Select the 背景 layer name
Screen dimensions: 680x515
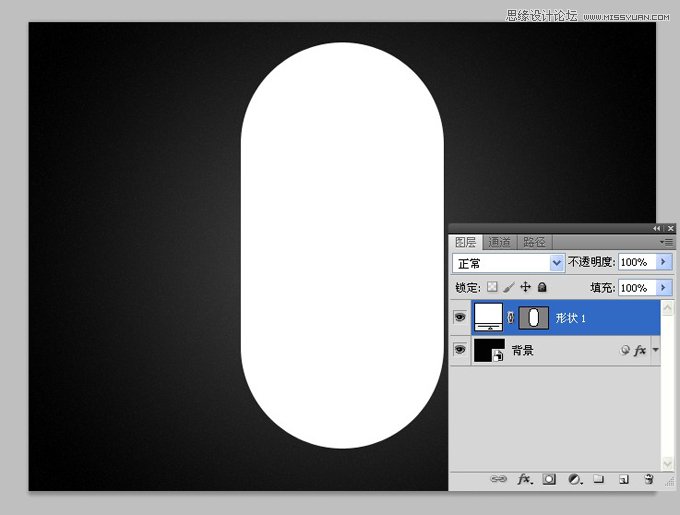523,350
